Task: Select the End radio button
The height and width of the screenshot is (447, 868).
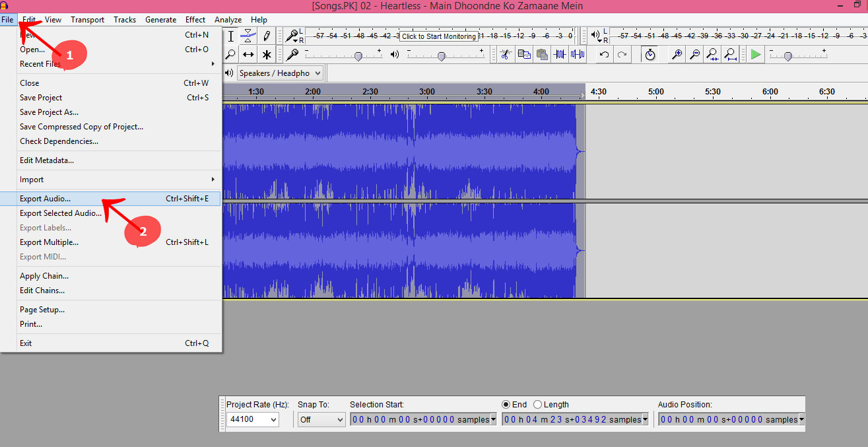Action: 506,404
